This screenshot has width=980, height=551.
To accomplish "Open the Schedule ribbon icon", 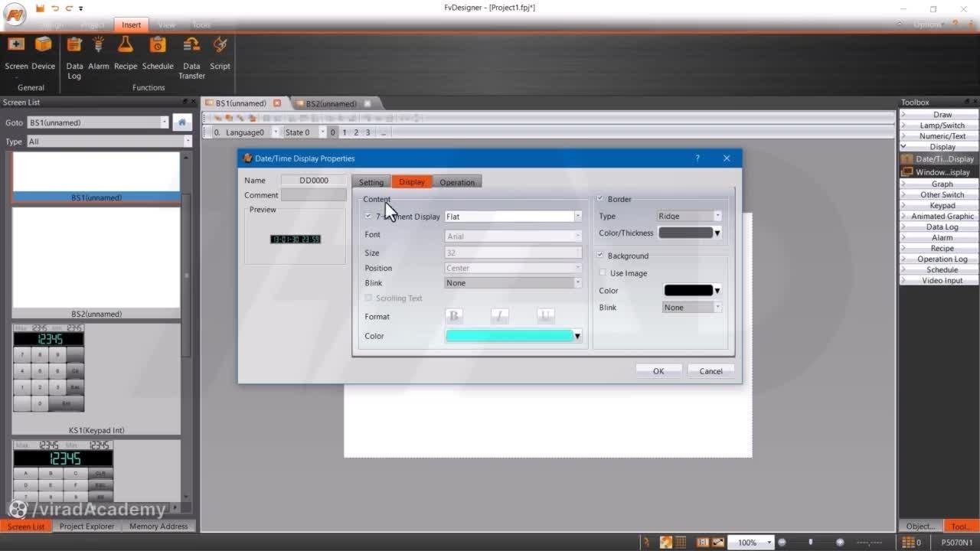I will 158,46.
